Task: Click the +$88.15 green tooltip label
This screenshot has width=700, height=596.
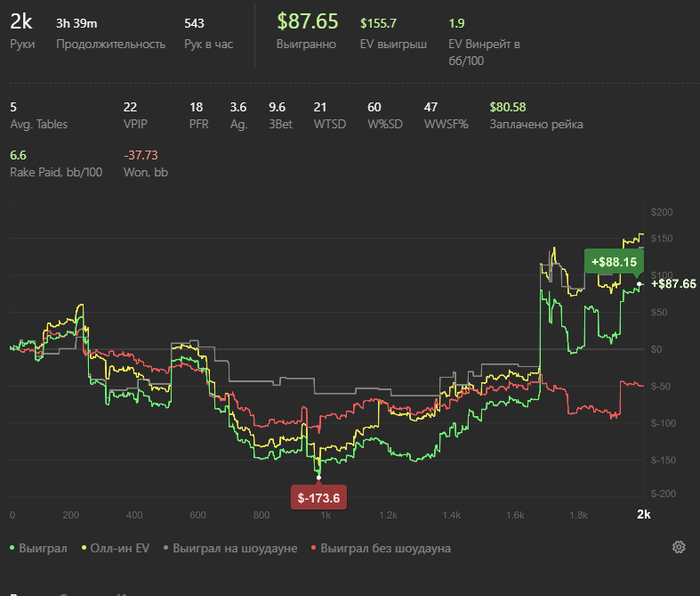Action: [x=614, y=262]
